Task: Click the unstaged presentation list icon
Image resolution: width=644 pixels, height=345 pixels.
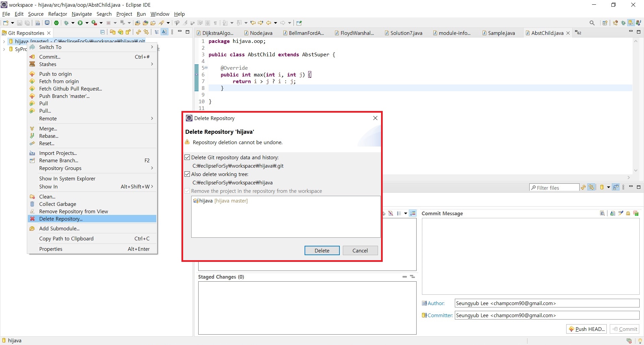Action: pos(399,213)
